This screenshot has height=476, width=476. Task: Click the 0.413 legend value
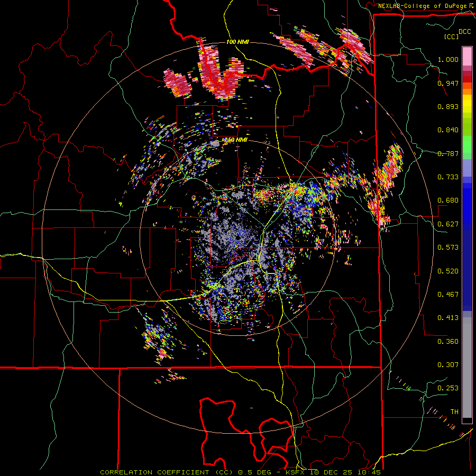(448, 318)
